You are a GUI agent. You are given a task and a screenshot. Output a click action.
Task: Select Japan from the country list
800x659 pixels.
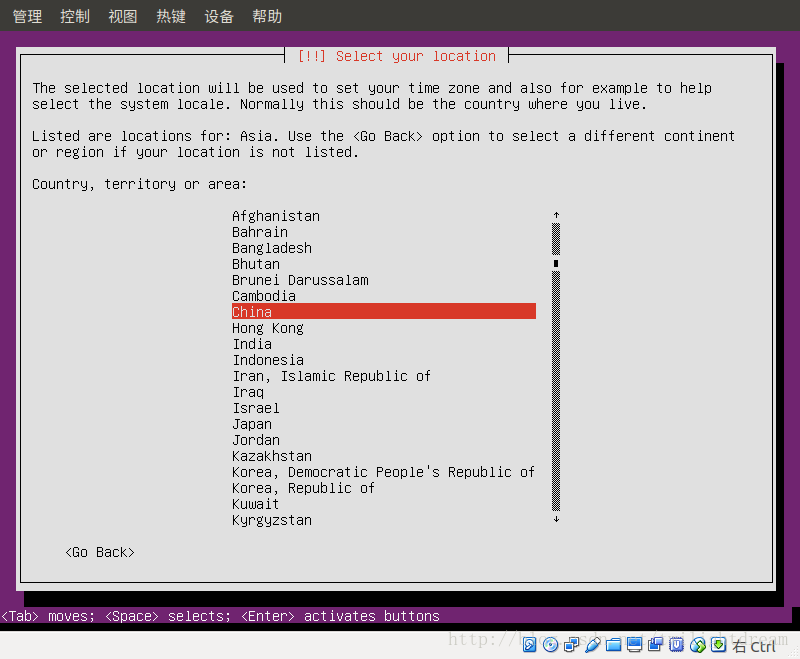click(x=252, y=424)
